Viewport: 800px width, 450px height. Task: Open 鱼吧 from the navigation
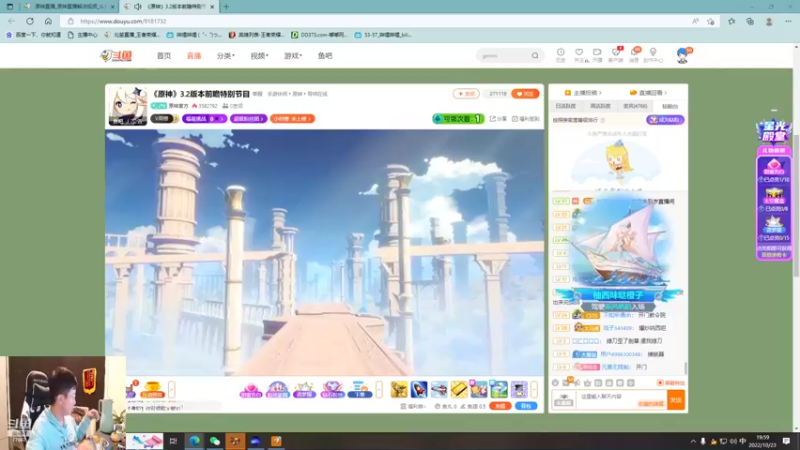[325, 56]
